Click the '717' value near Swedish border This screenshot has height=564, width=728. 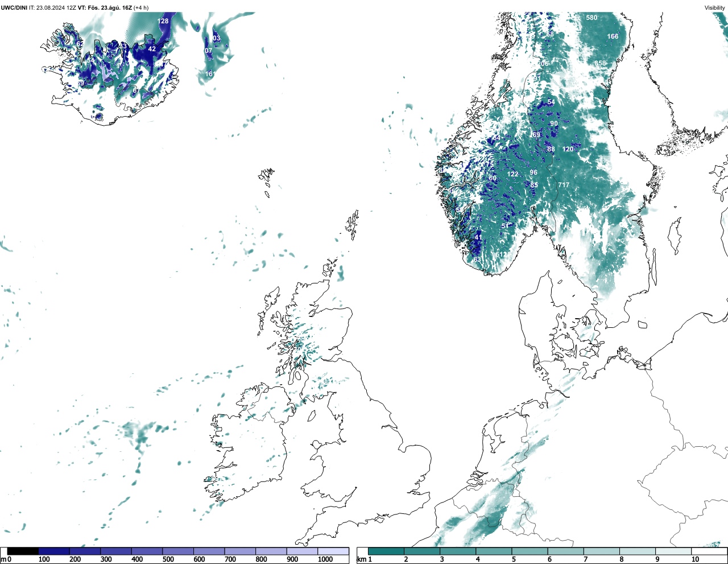[x=564, y=185]
